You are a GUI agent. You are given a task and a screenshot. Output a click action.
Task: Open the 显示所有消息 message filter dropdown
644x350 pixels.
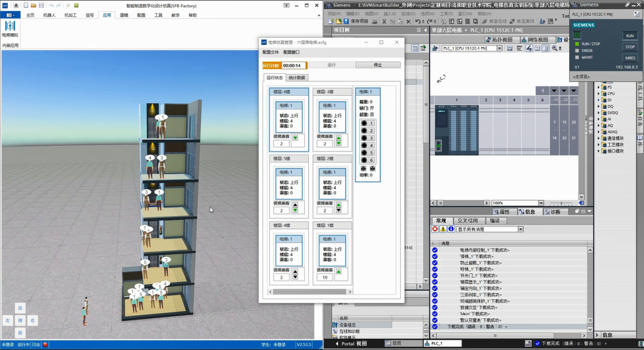[521, 229]
